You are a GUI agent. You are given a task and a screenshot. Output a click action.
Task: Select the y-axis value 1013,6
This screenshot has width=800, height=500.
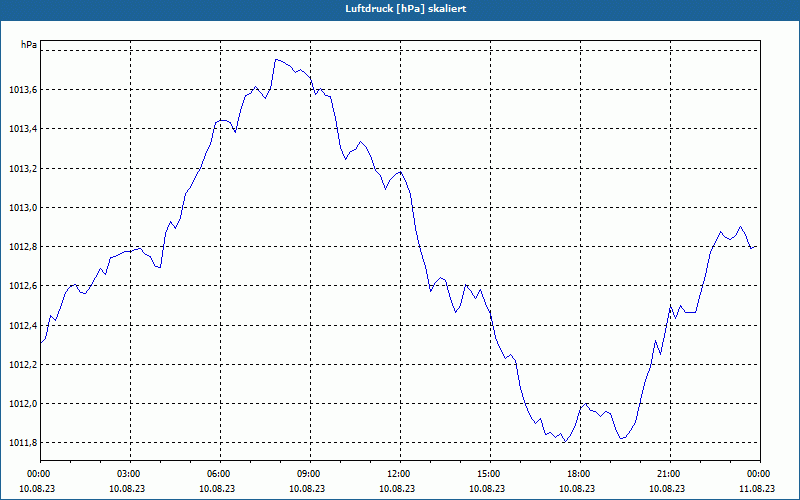22,90
